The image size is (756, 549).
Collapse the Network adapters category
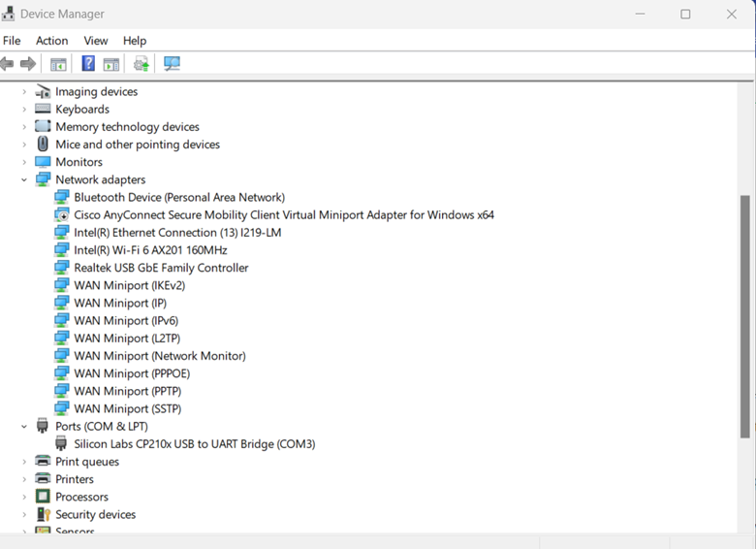24,180
